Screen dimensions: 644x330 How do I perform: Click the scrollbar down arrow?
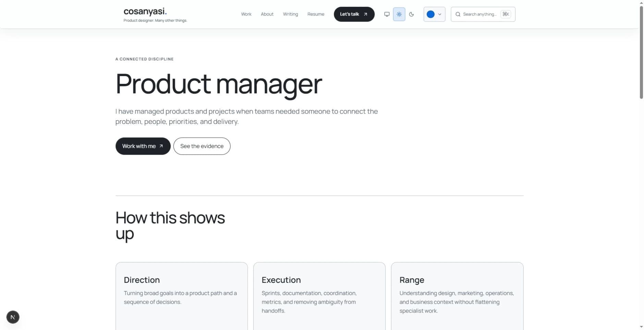pos(641,327)
